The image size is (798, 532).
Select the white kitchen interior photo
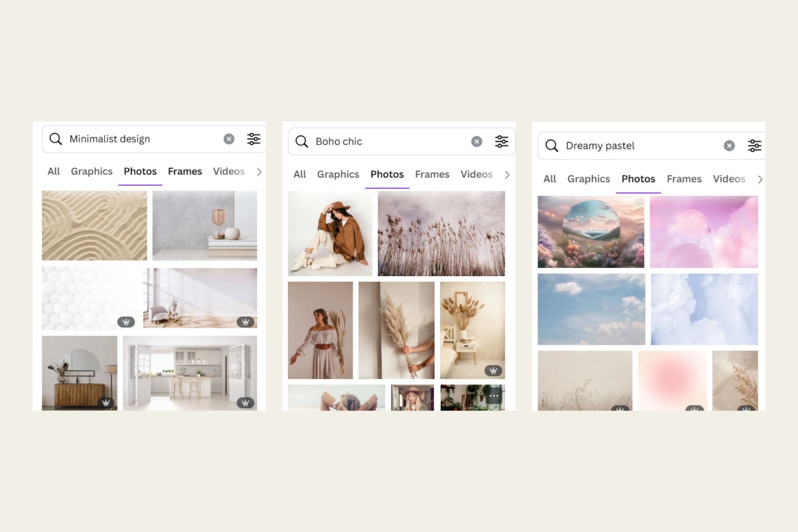tap(190, 373)
